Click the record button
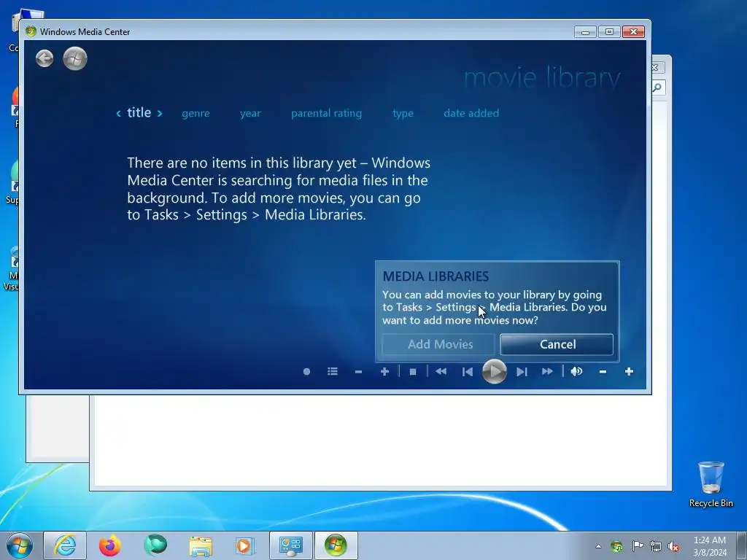This screenshot has width=747, height=560. (x=307, y=371)
